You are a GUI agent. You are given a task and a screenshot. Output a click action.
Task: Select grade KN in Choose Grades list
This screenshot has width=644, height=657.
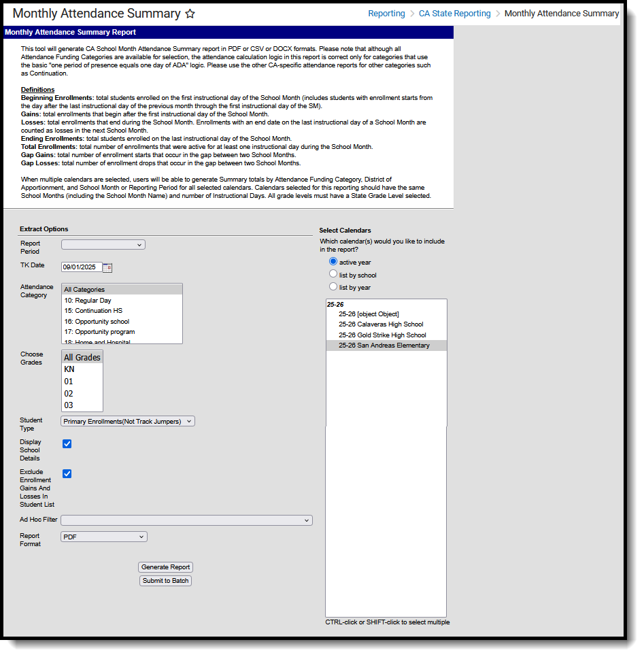[71, 369]
